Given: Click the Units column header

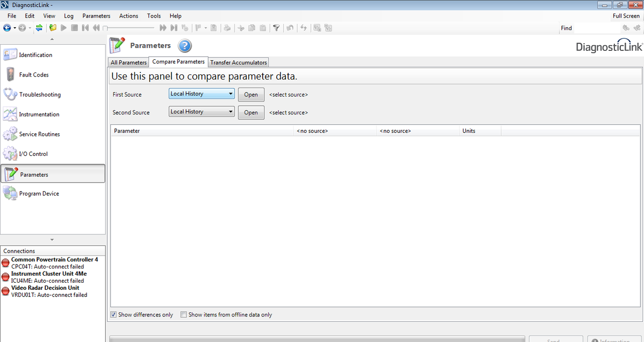Looking at the screenshot, I should coord(480,131).
